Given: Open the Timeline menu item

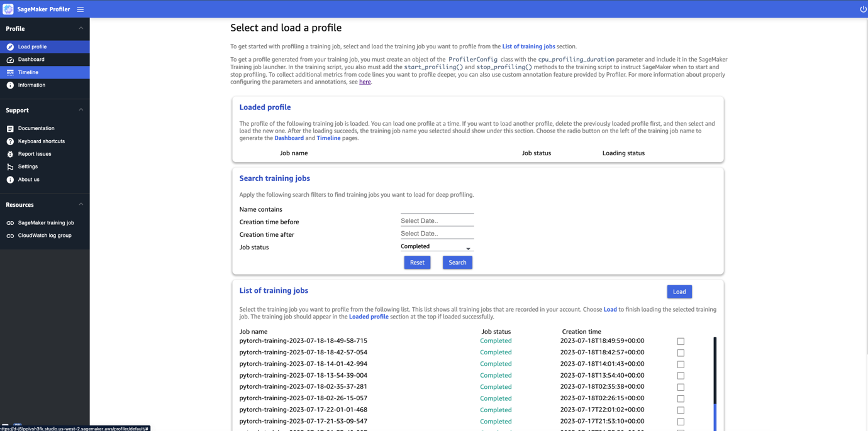Looking at the screenshot, I should tap(45, 72).
